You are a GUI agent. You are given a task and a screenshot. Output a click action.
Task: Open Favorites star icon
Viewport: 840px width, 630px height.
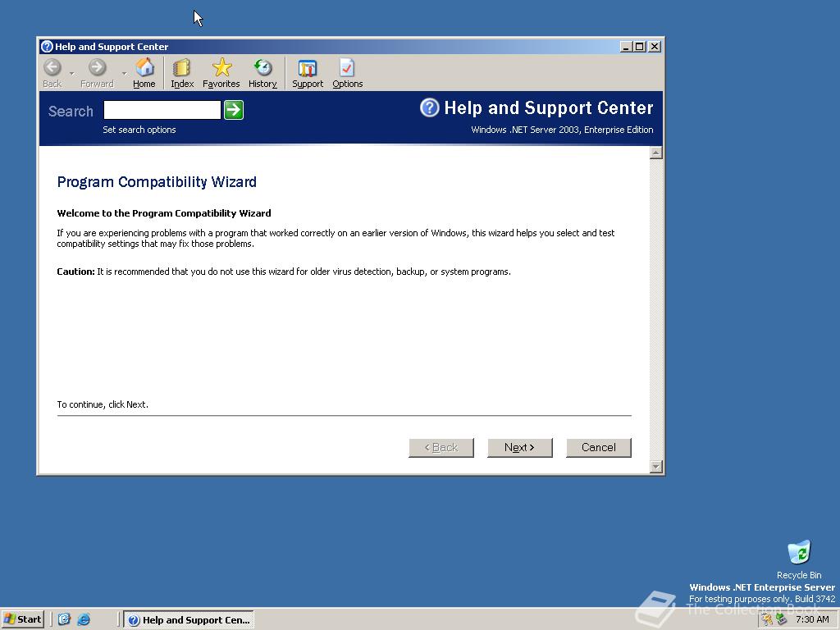tap(221, 68)
